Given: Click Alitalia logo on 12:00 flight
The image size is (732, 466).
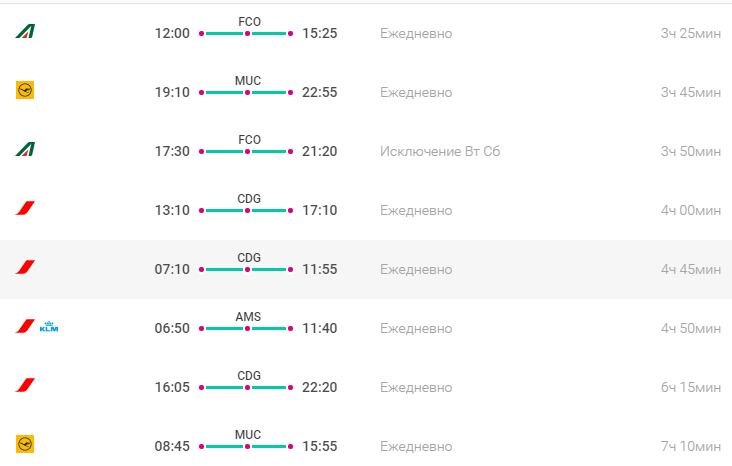Looking at the screenshot, I should click(25, 32).
